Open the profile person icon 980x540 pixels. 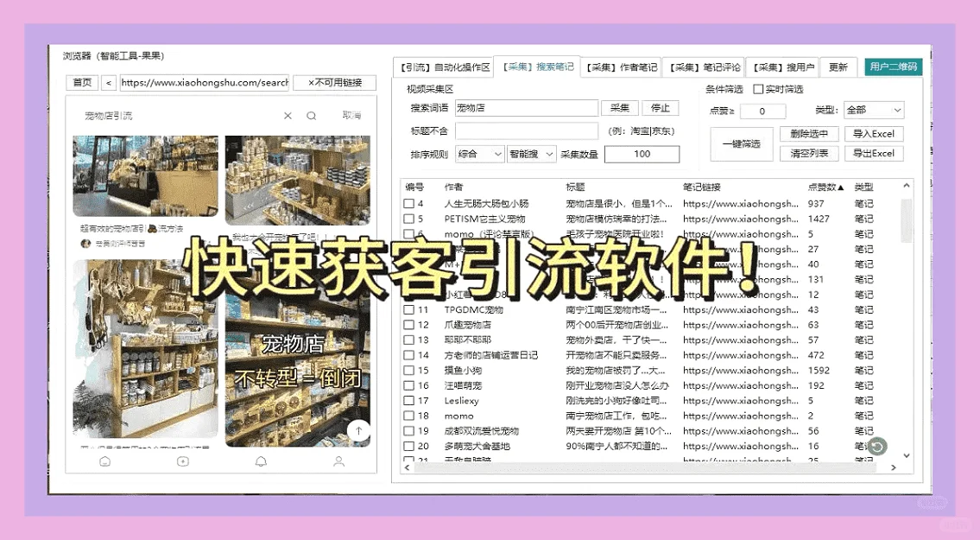pos(338,461)
